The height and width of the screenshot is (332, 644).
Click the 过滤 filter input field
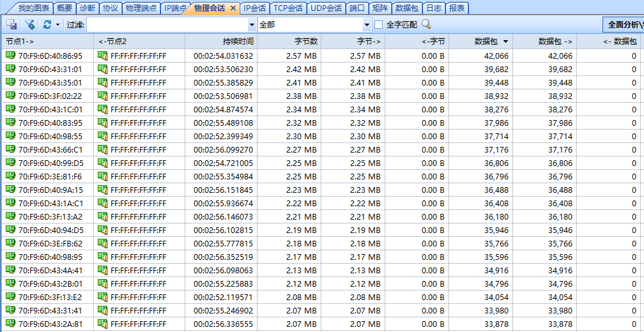(167, 25)
